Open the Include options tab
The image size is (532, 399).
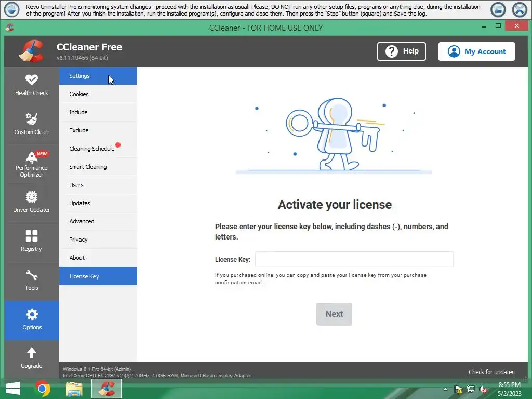tap(98, 112)
